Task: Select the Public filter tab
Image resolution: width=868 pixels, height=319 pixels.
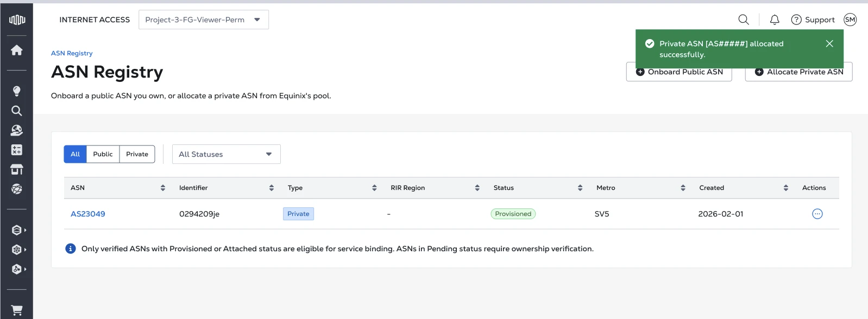Action: tap(103, 154)
